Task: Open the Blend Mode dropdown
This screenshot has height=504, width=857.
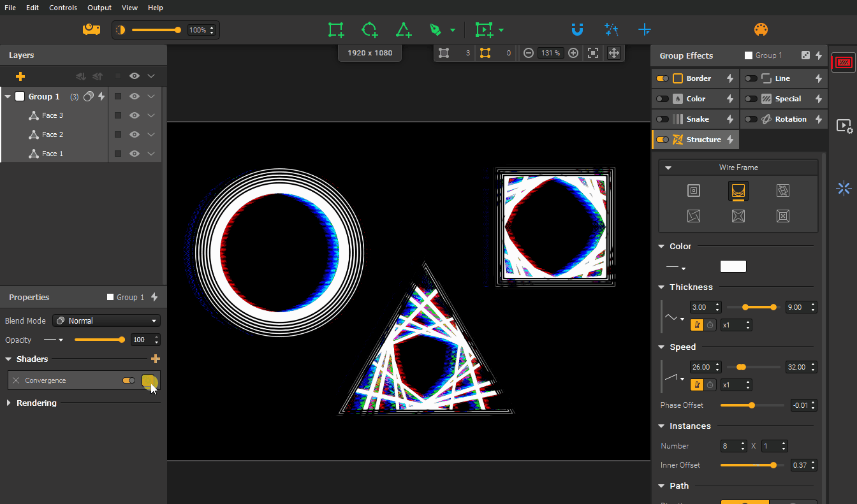Action: click(x=106, y=320)
